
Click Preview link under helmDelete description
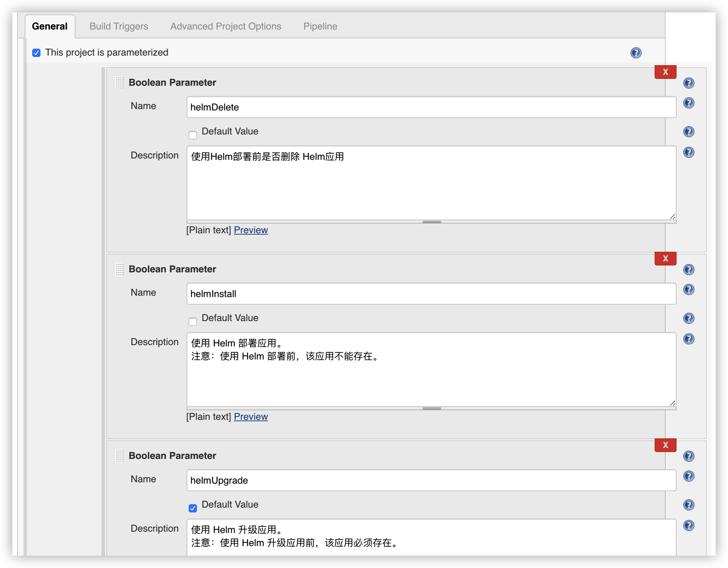[251, 230]
